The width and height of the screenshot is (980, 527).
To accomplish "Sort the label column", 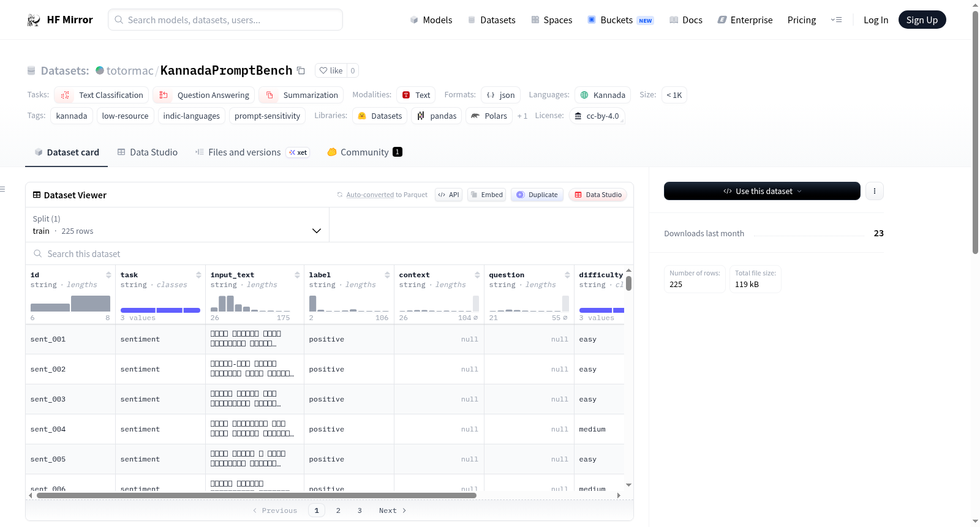I will [387, 275].
